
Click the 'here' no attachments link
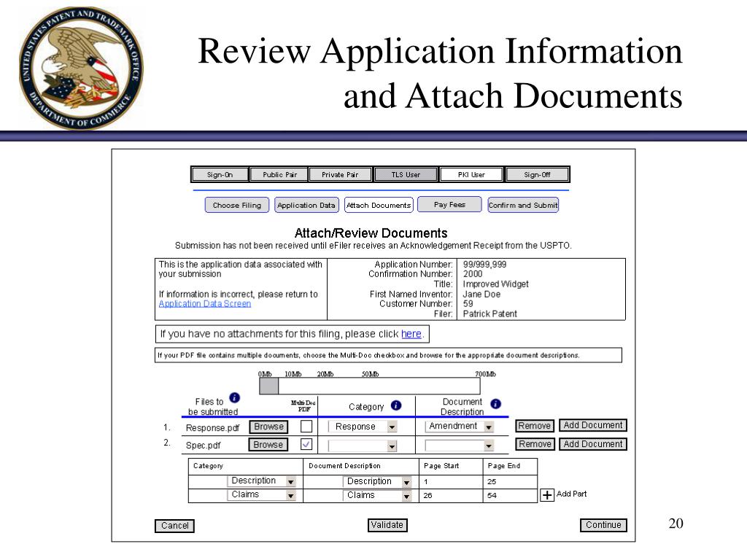pyautogui.click(x=411, y=334)
